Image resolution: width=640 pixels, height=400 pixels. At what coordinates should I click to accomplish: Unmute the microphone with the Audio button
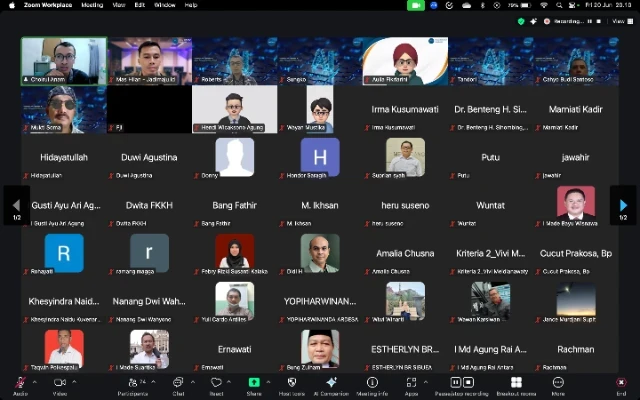(19, 384)
